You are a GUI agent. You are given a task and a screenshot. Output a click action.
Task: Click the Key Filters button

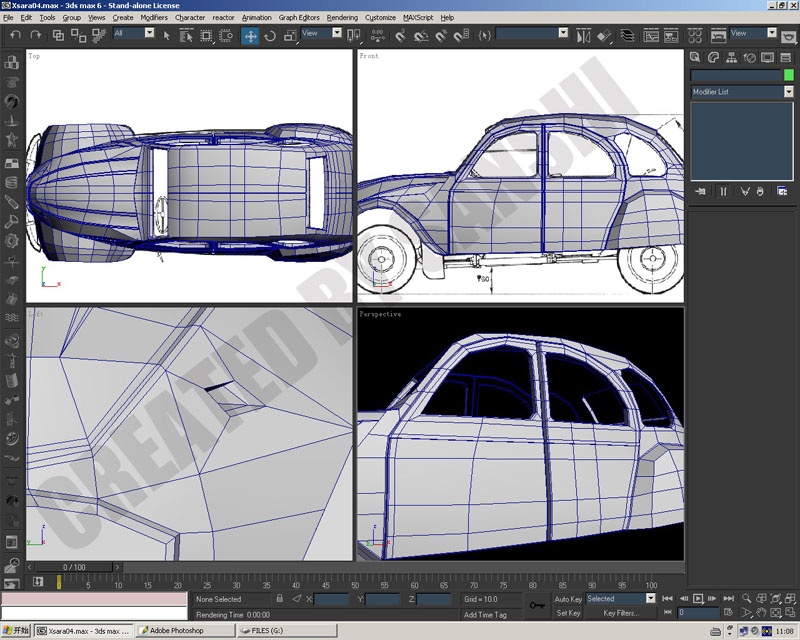pos(621,613)
